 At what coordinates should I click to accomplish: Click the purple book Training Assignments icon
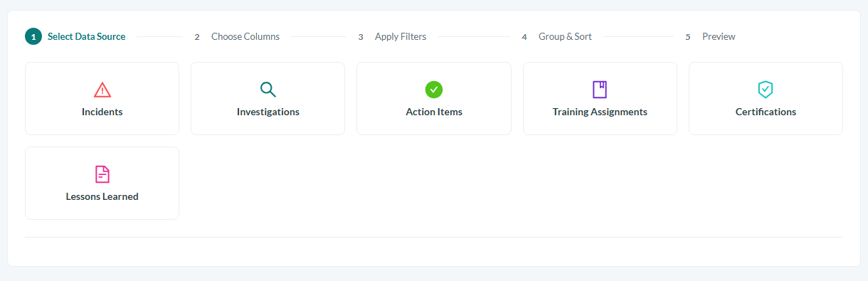pos(600,90)
